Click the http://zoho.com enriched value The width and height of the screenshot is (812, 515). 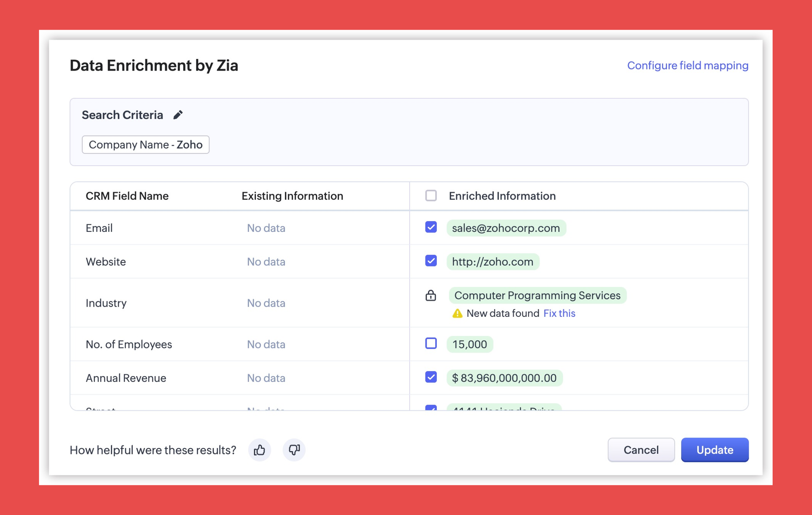click(492, 262)
